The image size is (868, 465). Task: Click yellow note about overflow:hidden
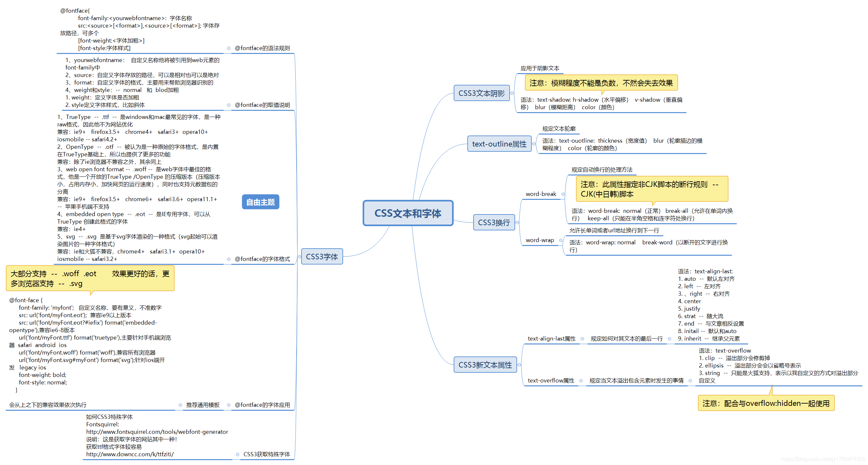point(766,403)
